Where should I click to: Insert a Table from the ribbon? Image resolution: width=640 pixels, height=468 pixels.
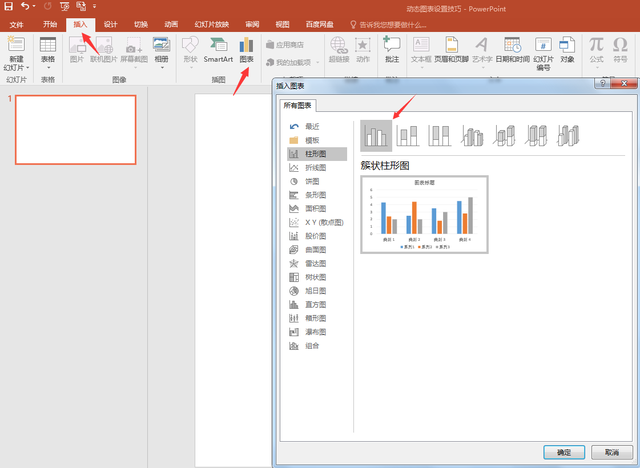(48, 53)
